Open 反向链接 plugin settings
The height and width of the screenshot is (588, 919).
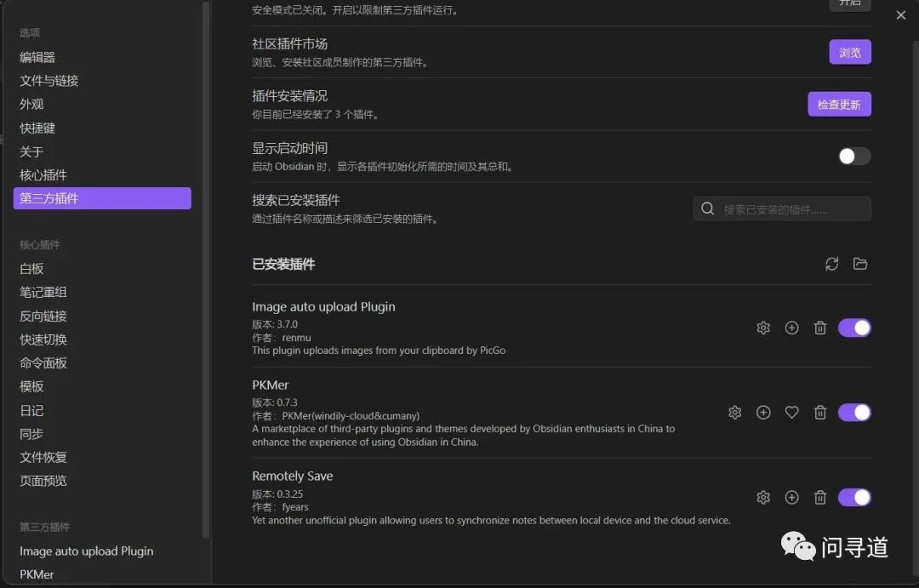click(103, 316)
